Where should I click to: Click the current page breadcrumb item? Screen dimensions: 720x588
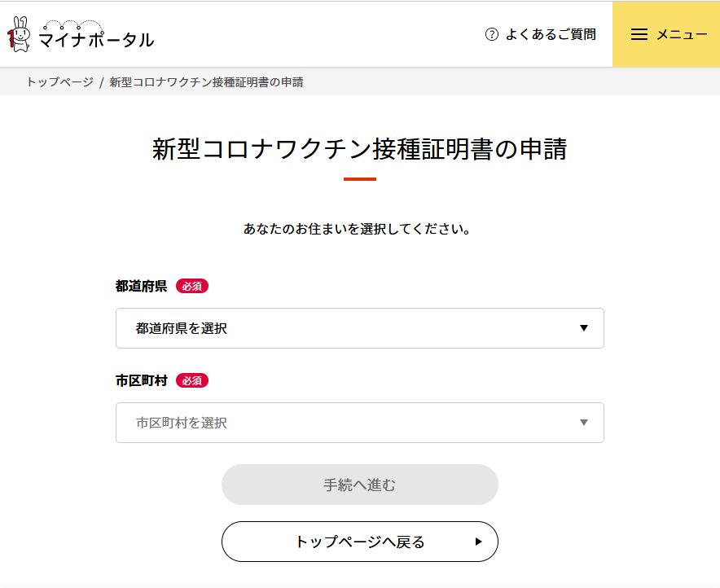click(x=206, y=82)
